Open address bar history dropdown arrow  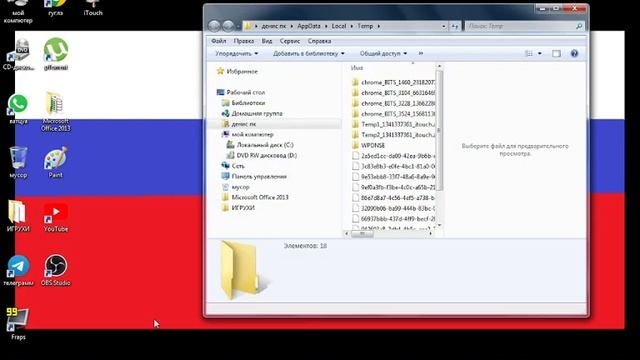(444, 26)
